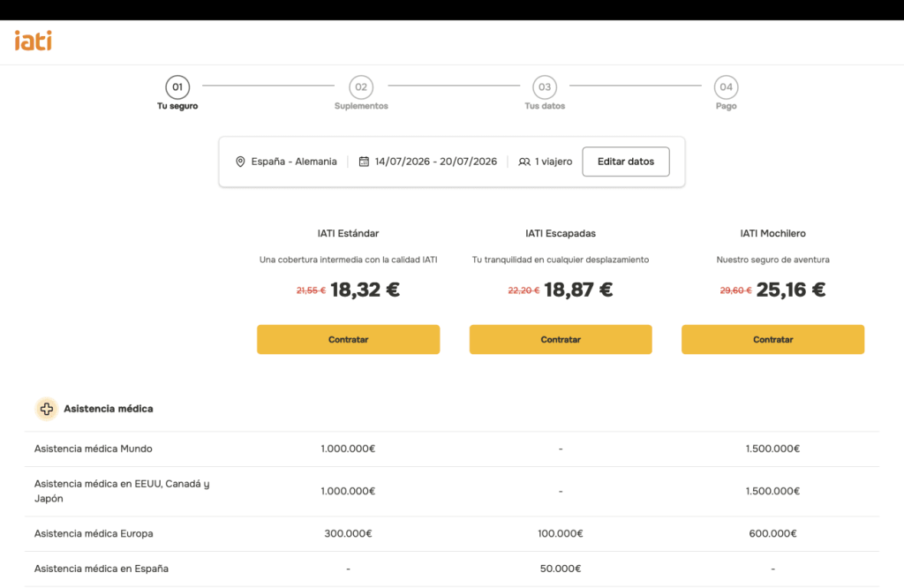Go to step 01 Tu seguro

point(177,93)
